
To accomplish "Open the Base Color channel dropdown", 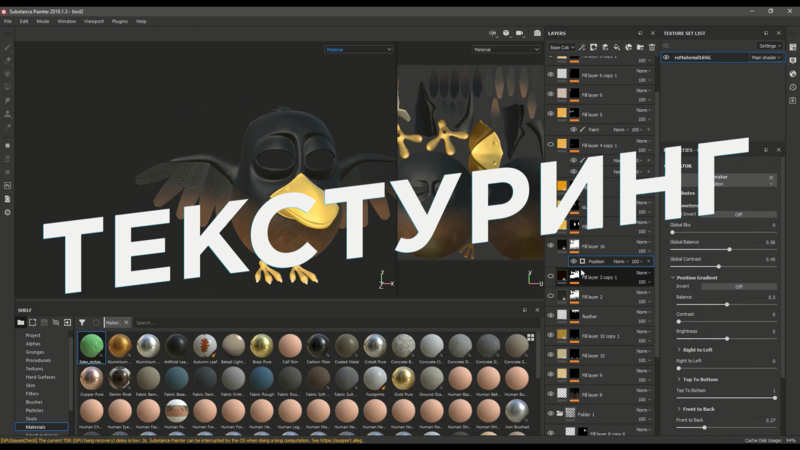I will pyautogui.click(x=560, y=47).
